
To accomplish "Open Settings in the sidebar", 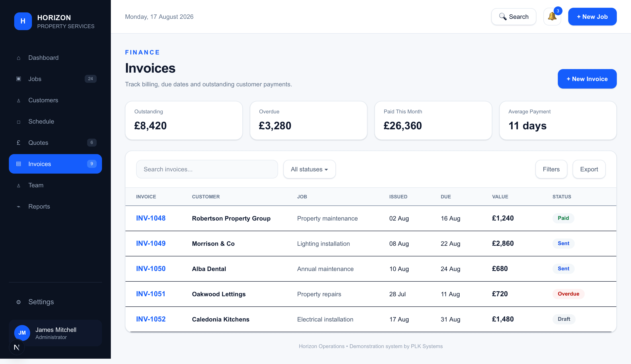I will click(x=55, y=302).
